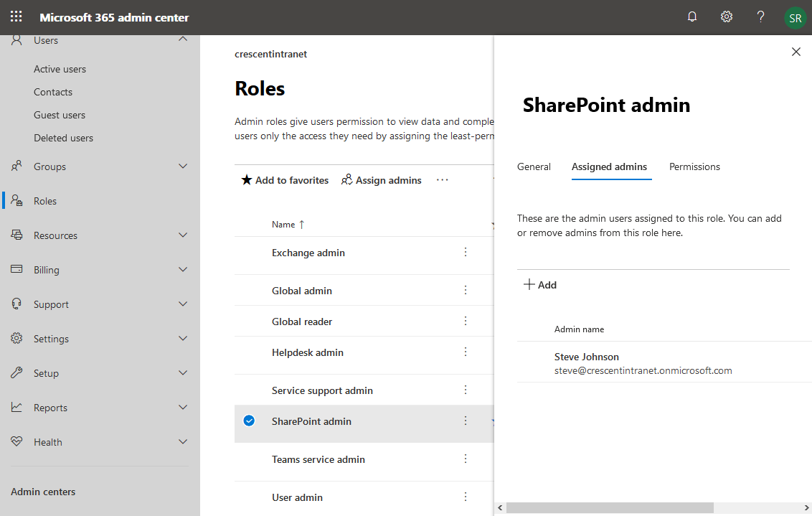This screenshot has width=812, height=516.
Task: Open more actions ellipsis on the toolbar
Action: (x=442, y=180)
